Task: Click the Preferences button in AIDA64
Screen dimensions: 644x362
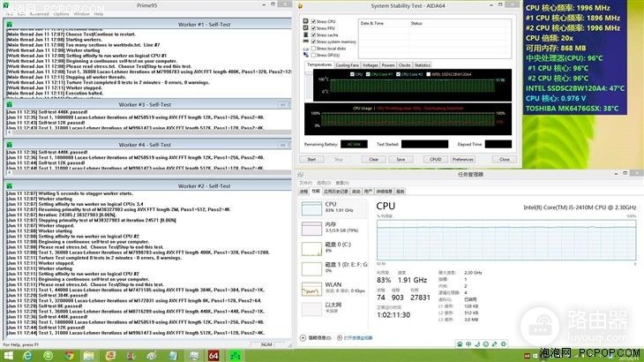Action: pyautogui.click(x=462, y=159)
